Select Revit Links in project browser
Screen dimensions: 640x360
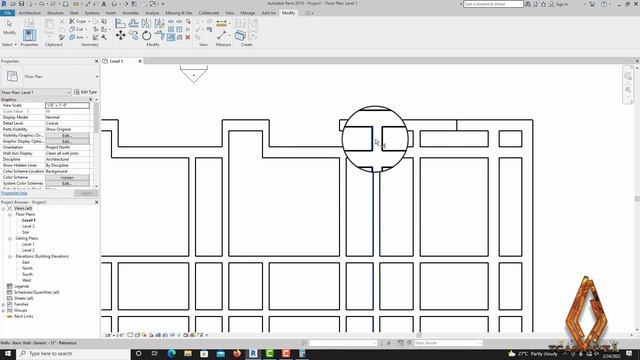point(24,316)
